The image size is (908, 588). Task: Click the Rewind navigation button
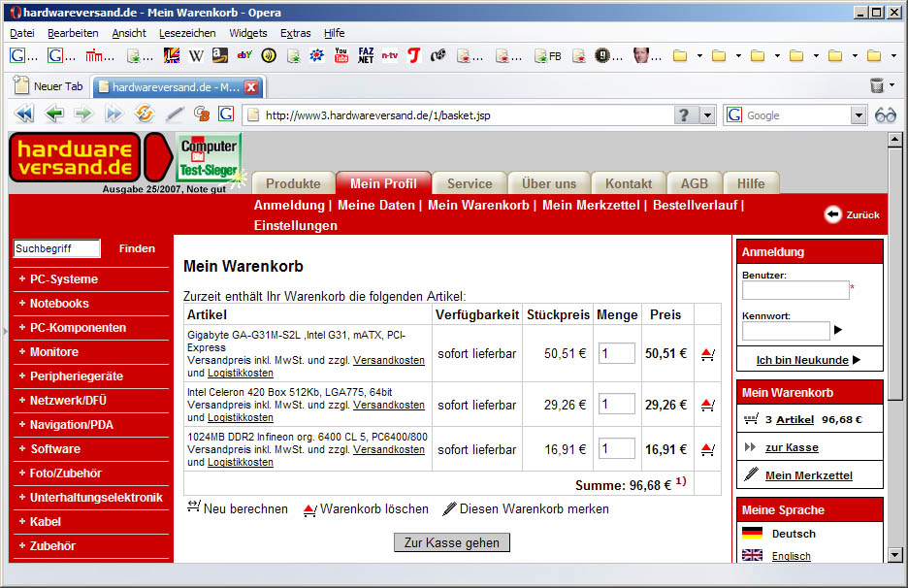click(x=24, y=114)
